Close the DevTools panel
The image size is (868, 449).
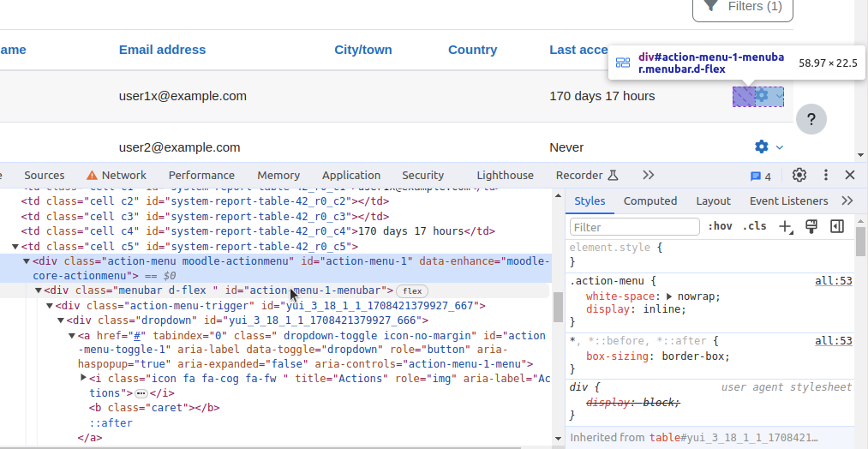coord(850,175)
